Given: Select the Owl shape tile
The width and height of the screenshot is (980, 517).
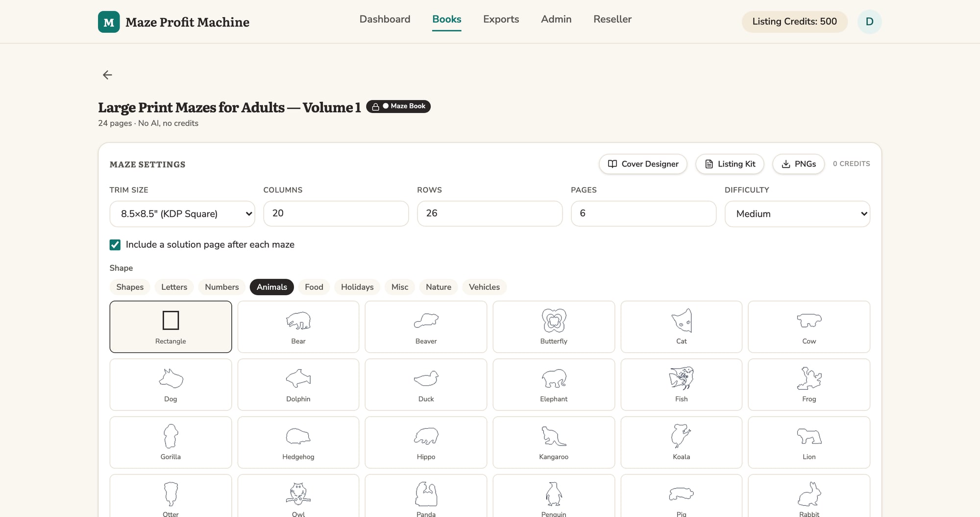Looking at the screenshot, I should (x=298, y=496).
